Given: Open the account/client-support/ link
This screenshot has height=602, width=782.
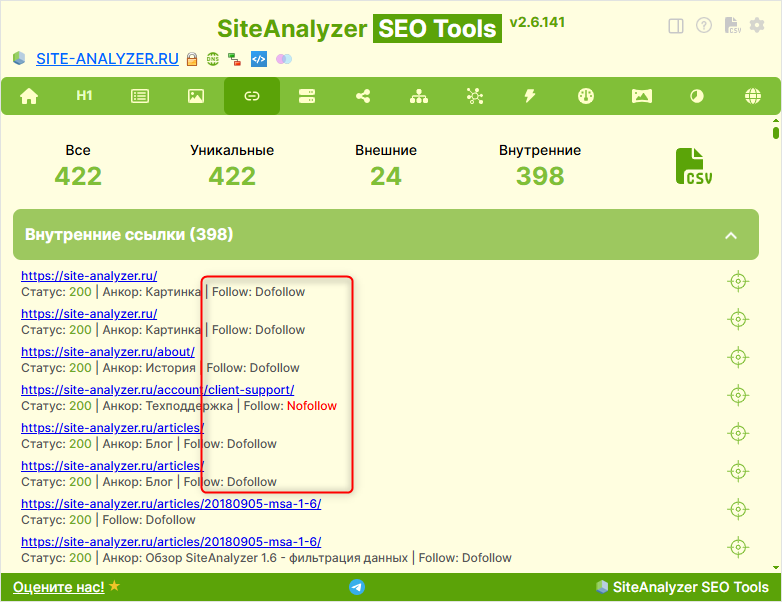Looking at the screenshot, I should coord(158,390).
